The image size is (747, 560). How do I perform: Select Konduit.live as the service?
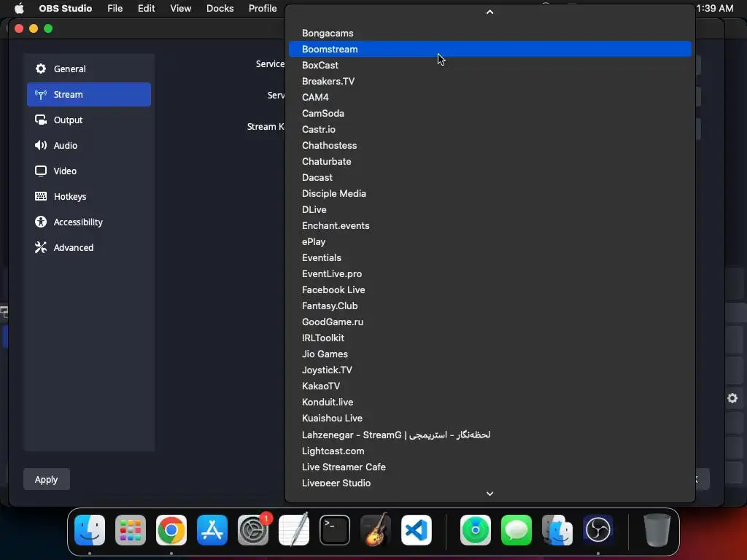(490, 402)
